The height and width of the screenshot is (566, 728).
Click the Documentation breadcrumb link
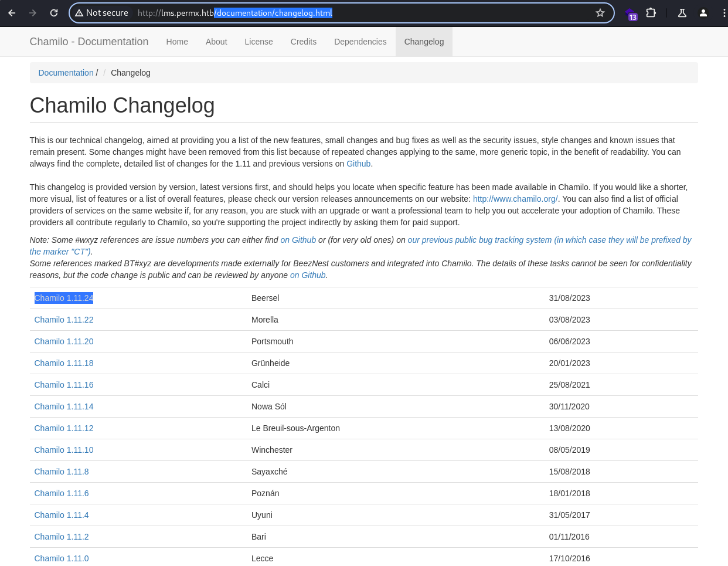click(66, 73)
